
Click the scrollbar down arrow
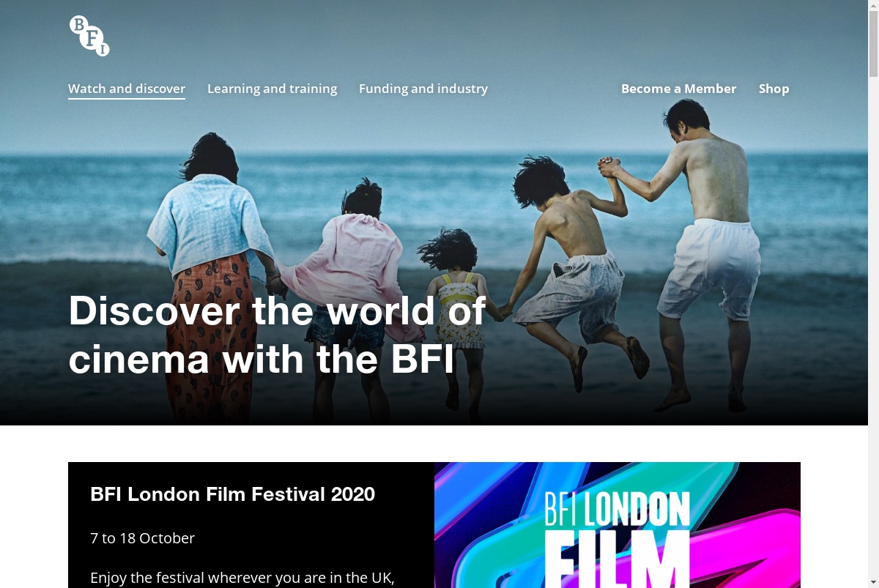[873, 582]
